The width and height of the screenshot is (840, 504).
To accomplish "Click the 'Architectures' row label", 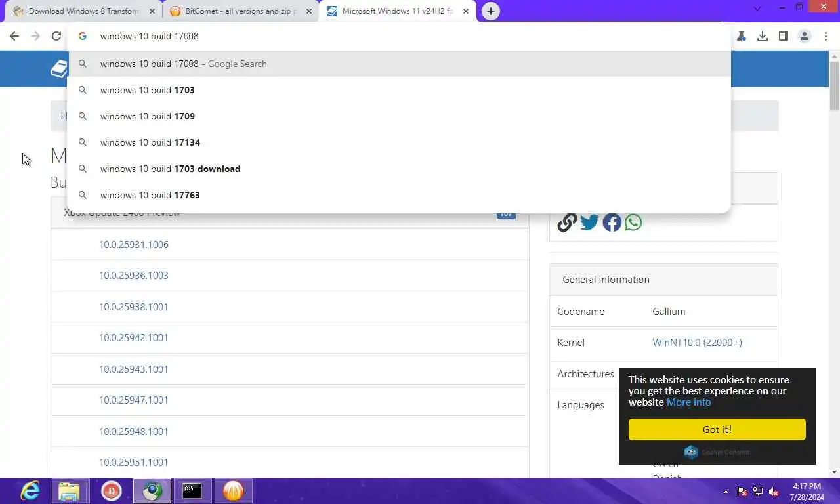I will point(585,373).
